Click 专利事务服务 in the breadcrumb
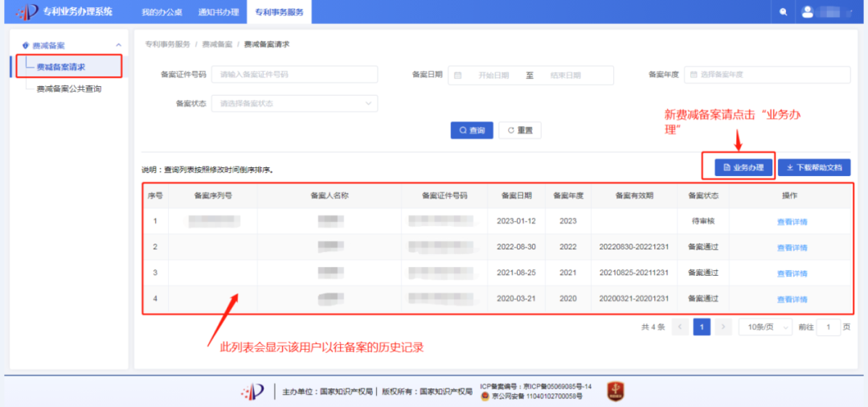Viewport: 868px width, 407px height. pyautogui.click(x=168, y=43)
